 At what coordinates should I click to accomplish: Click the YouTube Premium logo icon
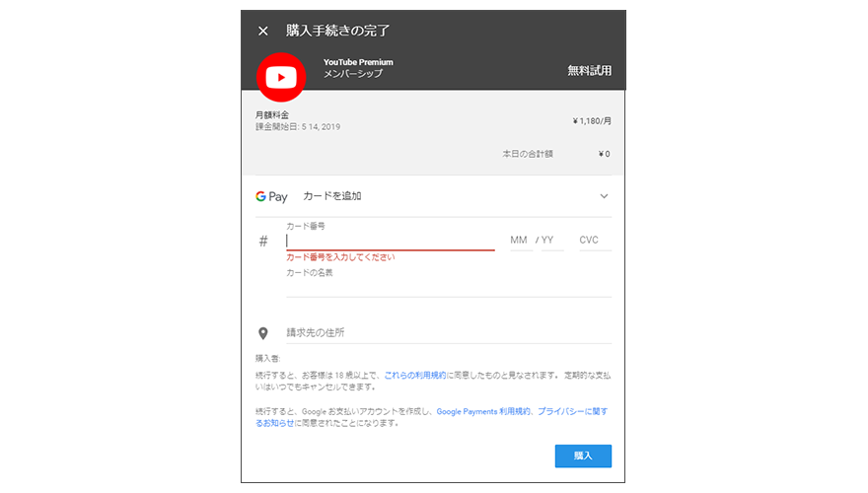click(x=281, y=78)
